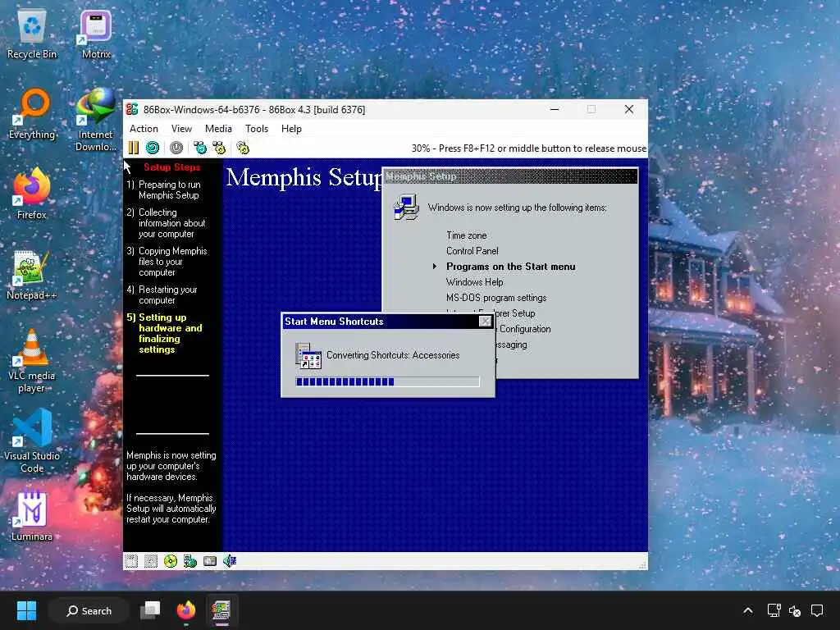Screen dimensions: 840x630
Task: Open the Motrix desktop shortcut
Action: 96,34
